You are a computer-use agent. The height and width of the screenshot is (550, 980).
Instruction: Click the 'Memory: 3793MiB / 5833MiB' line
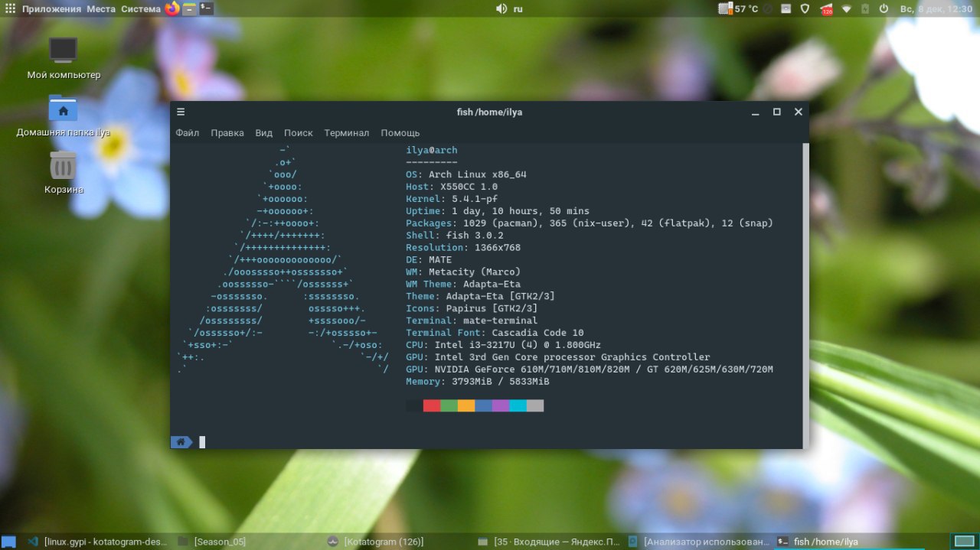478,382
